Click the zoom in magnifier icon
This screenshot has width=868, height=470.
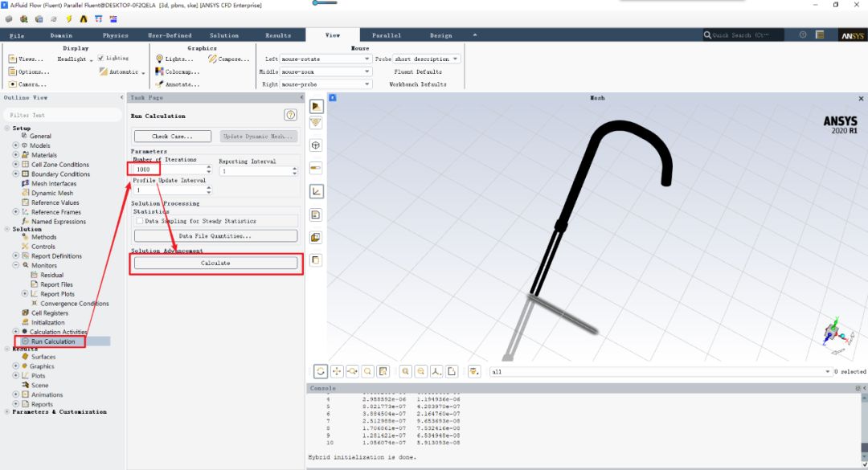(406, 371)
